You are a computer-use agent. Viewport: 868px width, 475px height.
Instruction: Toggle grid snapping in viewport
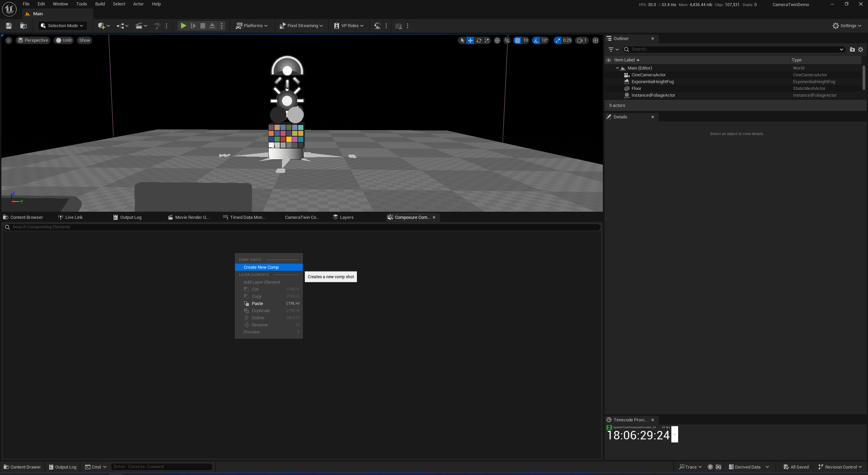coord(517,40)
